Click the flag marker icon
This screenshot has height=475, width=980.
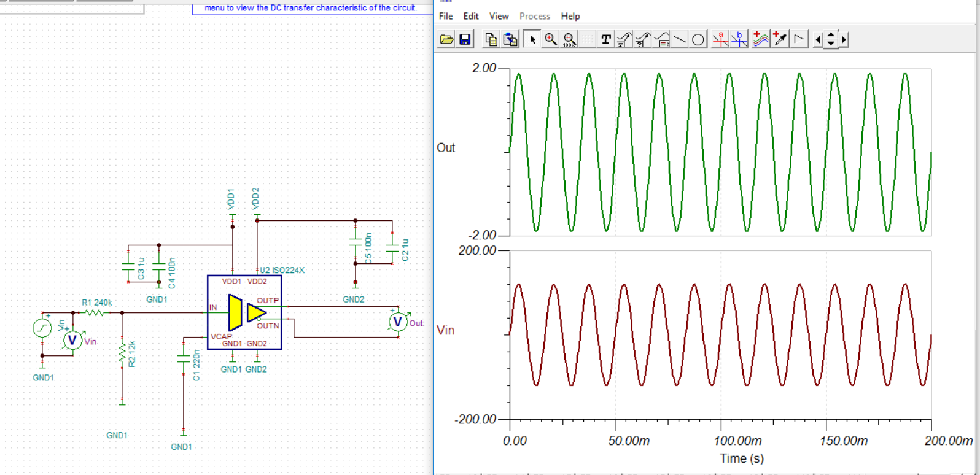pyautogui.click(x=799, y=39)
